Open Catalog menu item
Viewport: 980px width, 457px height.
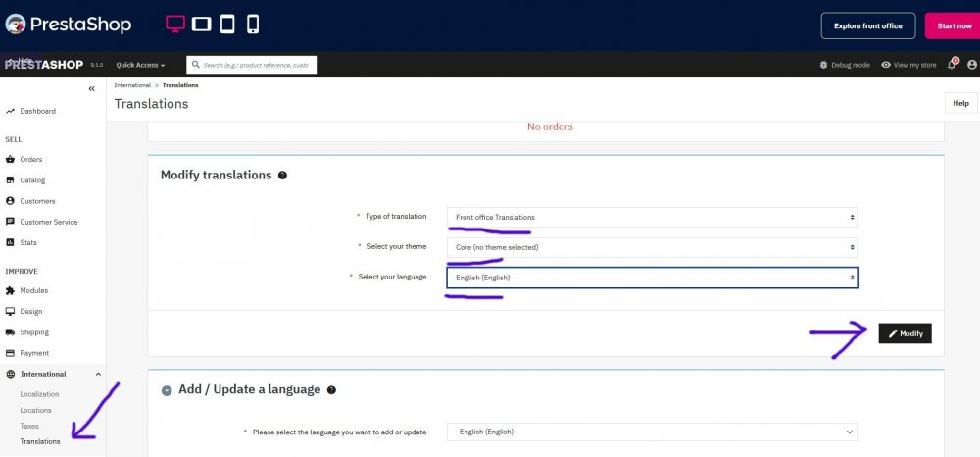[32, 180]
